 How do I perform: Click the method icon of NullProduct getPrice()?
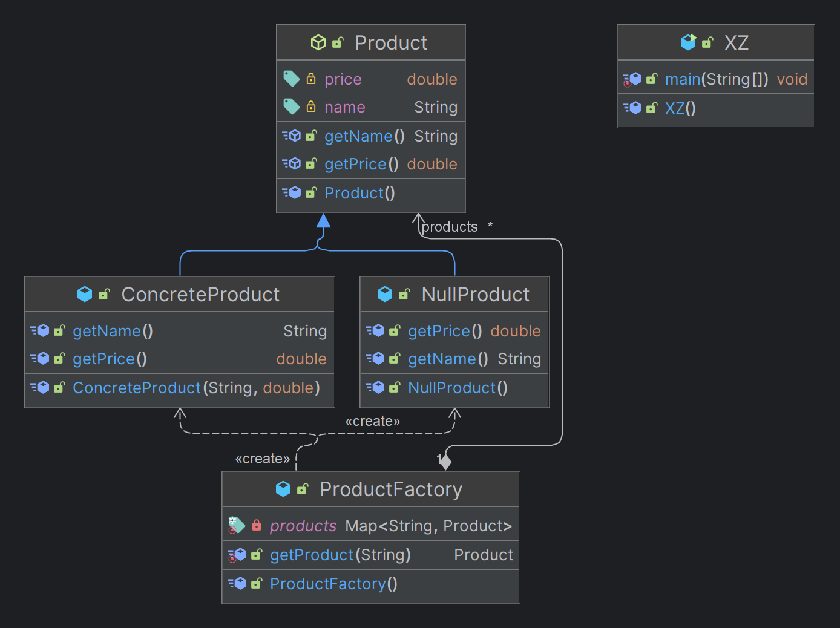(375, 330)
